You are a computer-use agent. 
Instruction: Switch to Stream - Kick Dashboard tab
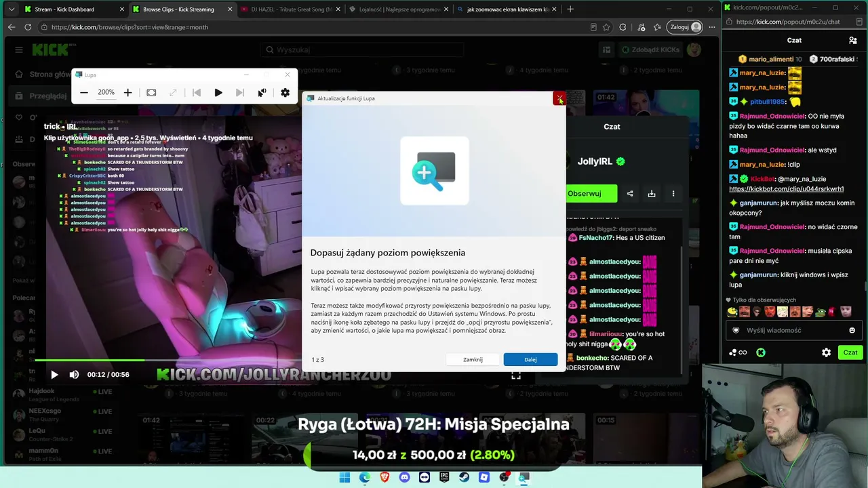point(73,9)
